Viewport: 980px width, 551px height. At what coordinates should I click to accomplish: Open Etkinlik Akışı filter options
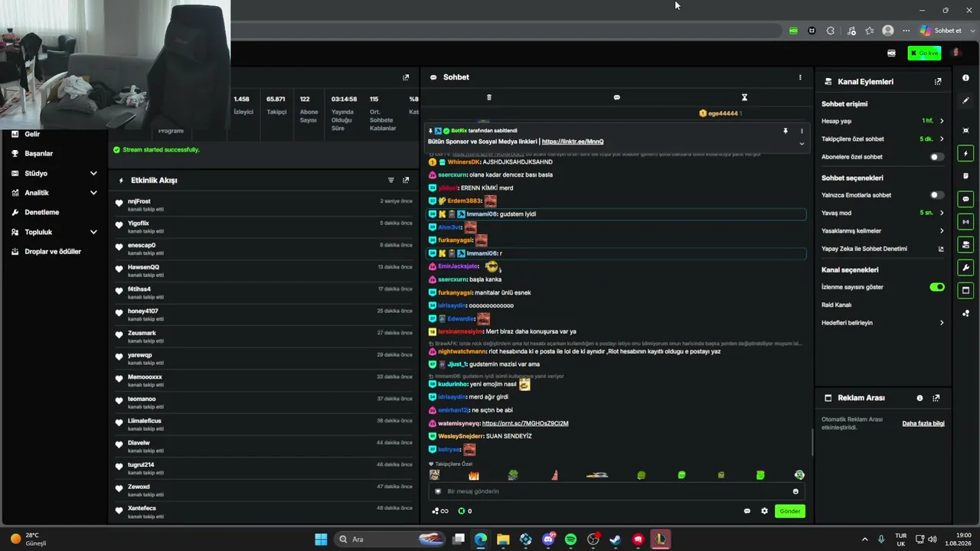coord(390,181)
